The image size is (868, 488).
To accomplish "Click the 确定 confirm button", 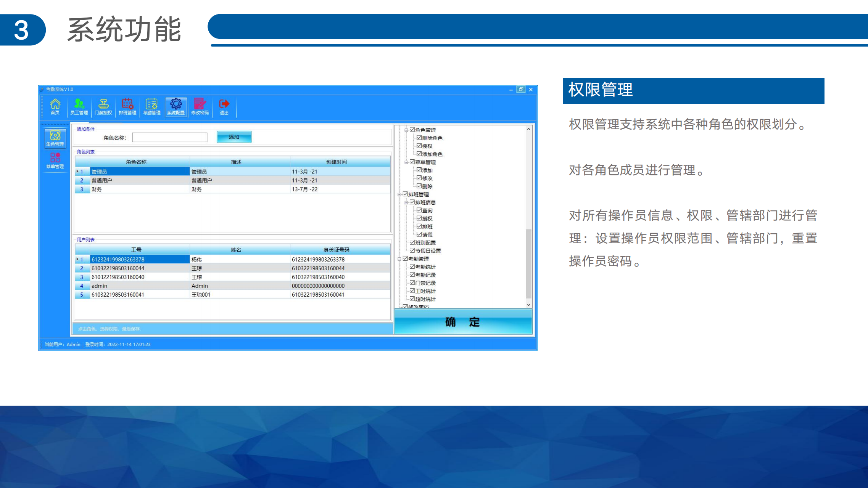I will click(463, 322).
